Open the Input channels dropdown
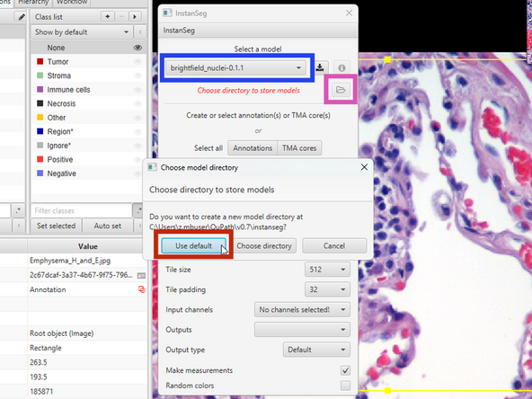The width and height of the screenshot is (532, 399). pos(302,309)
